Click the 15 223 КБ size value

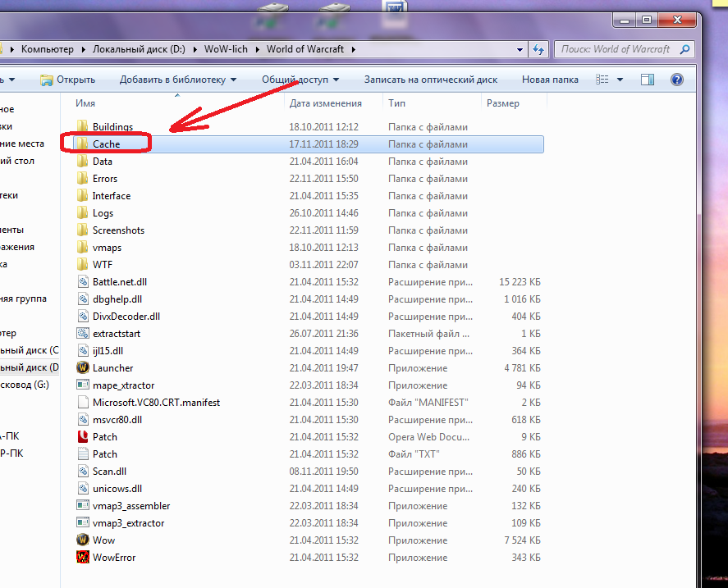click(520, 282)
